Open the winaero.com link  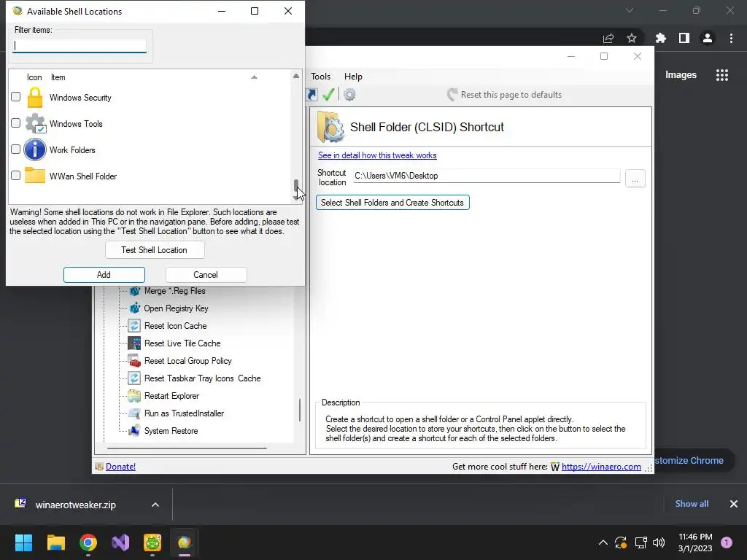click(601, 467)
